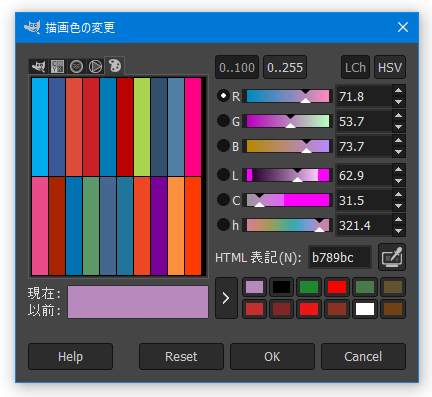Viewport: 432px width, 397px height.
Task: Click the blue (B) channel slider
Action: click(x=288, y=146)
